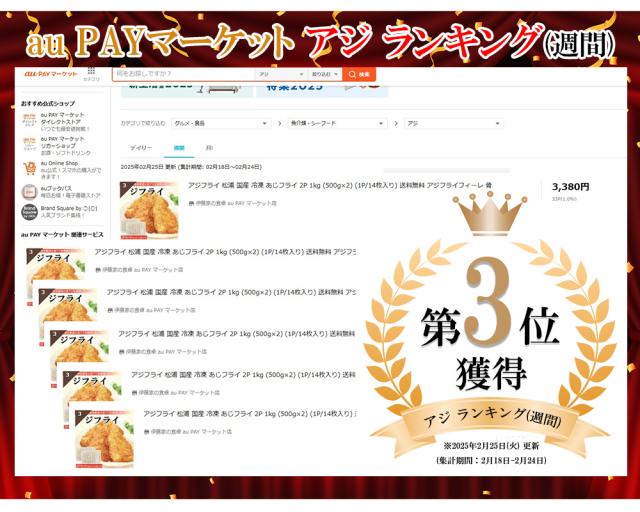640x512 pixels.
Task: Focus the 何をお探しですか search field
Action: tap(184, 74)
